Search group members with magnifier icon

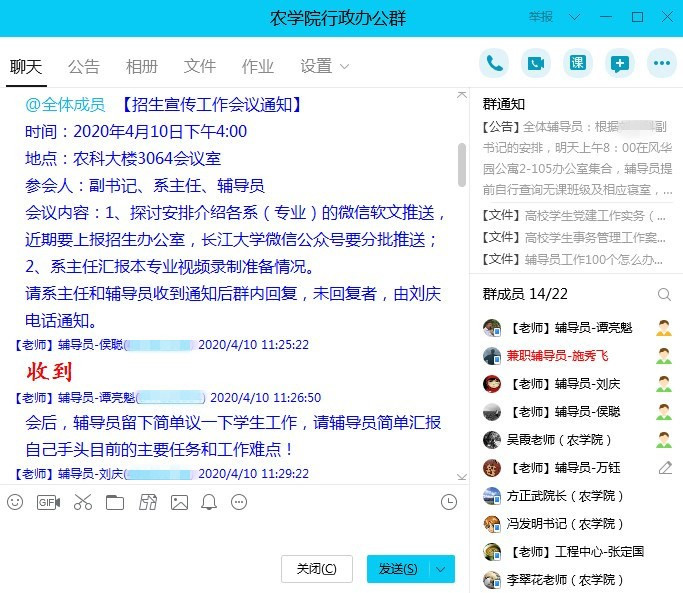point(664,294)
